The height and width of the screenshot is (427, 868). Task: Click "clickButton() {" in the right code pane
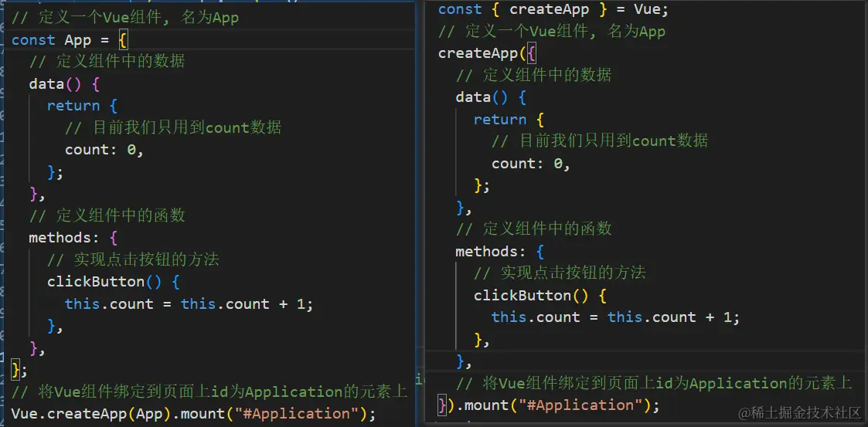click(x=540, y=295)
